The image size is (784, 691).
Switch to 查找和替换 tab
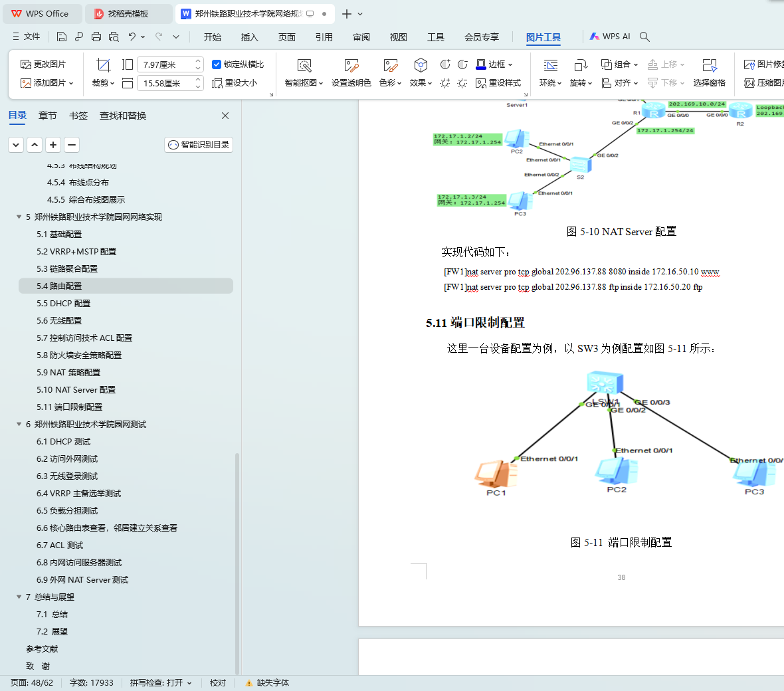click(x=122, y=116)
